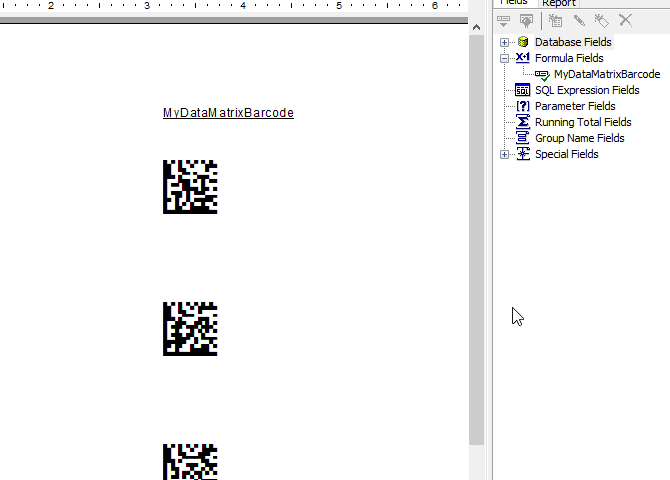The width and height of the screenshot is (670, 480).
Task: Click the Rename tag toolbar icon
Action: pyautogui.click(x=602, y=21)
